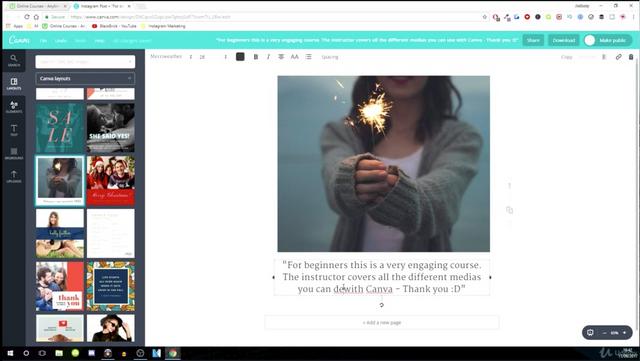Apply italic formatting to text
The height and width of the screenshot is (361, 640).
[268, 57]
